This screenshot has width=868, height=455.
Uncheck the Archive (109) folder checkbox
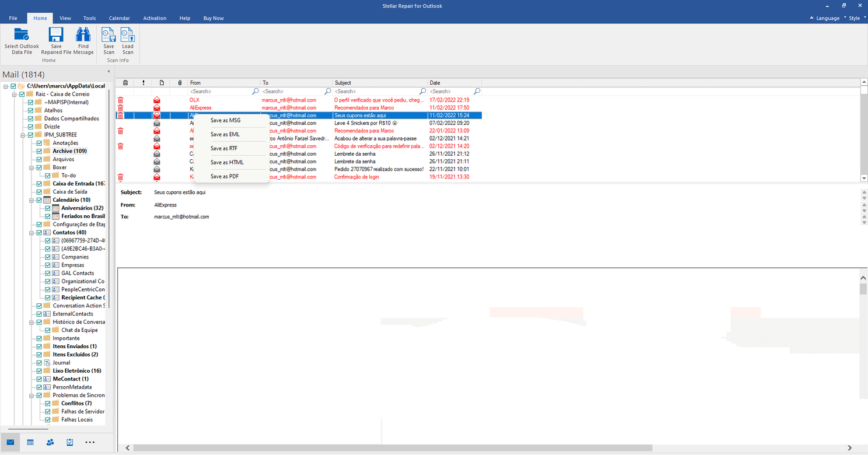(39, 151)
